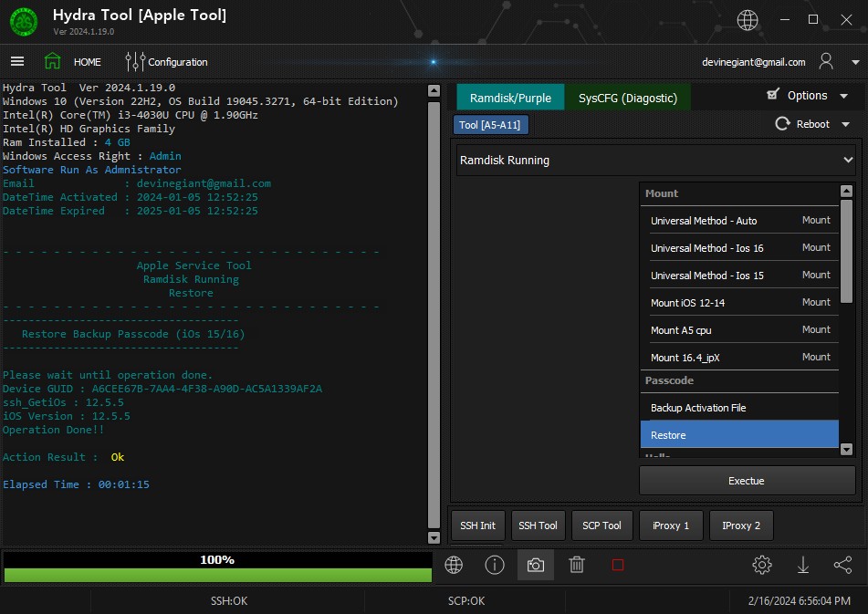This screenshot has height=614, width=868.
Task: Click the mount list scrollbar thumb
Action: click(846, 251)
